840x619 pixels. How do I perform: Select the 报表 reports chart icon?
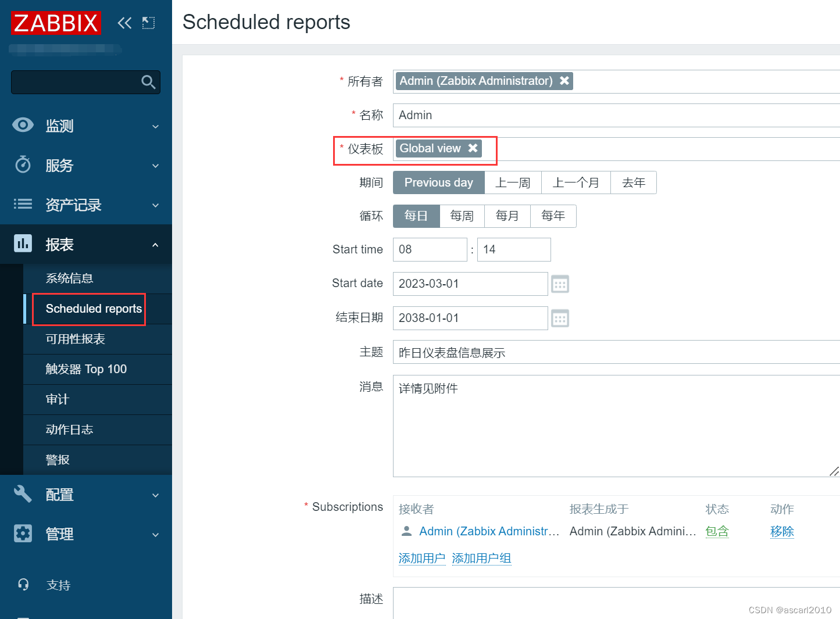22,244
